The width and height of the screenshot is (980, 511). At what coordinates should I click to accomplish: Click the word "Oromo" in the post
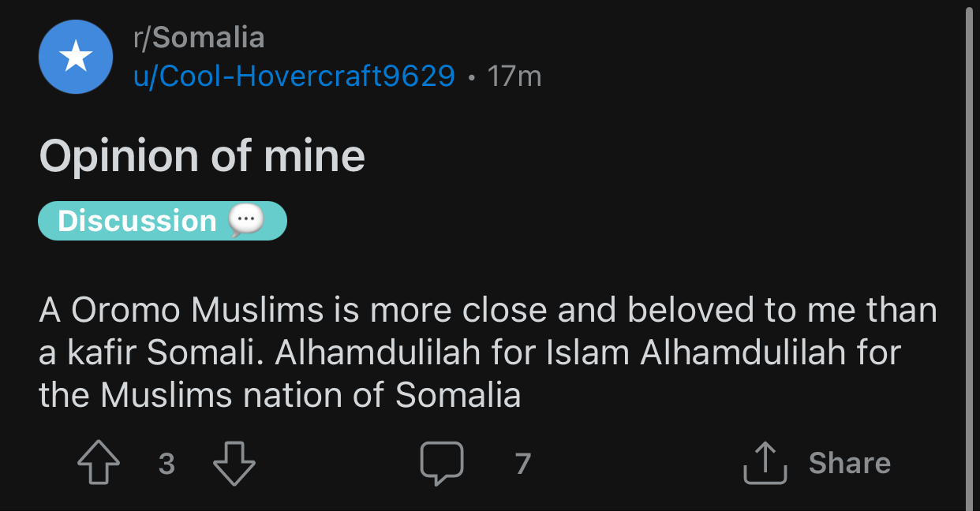click(x=126, y=310)
